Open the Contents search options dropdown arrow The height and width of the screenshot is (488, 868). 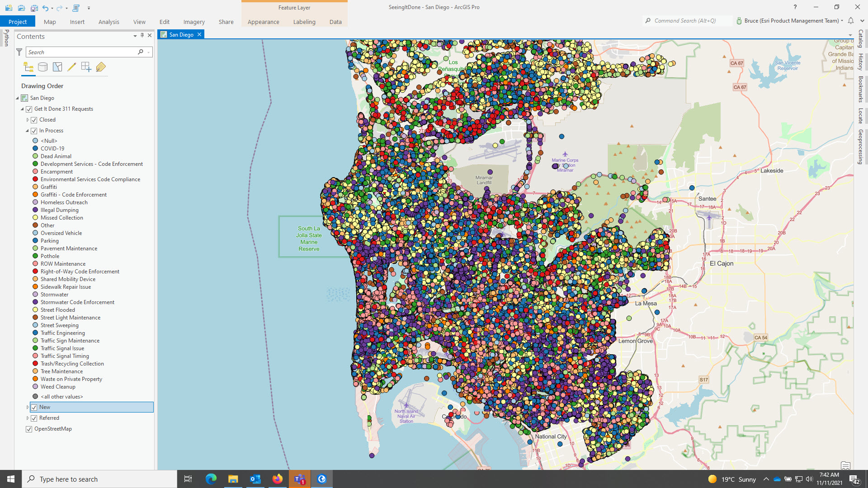pyautogui.click(x=149, y=52)
